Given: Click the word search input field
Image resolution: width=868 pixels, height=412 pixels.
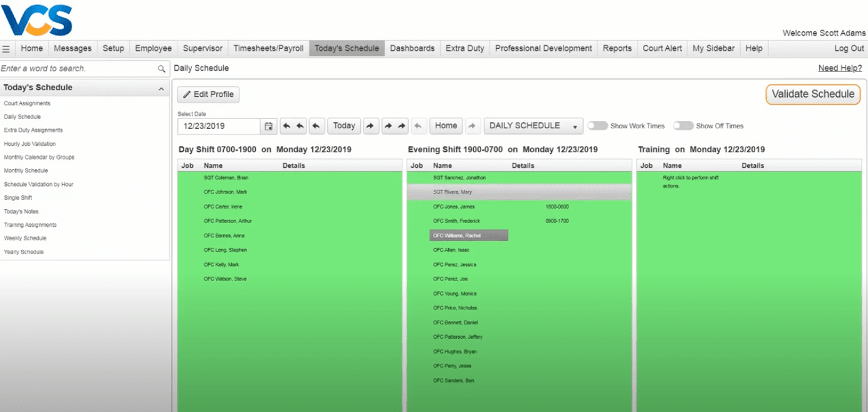Looking at the screenshot, I should [x=75, y=68].
